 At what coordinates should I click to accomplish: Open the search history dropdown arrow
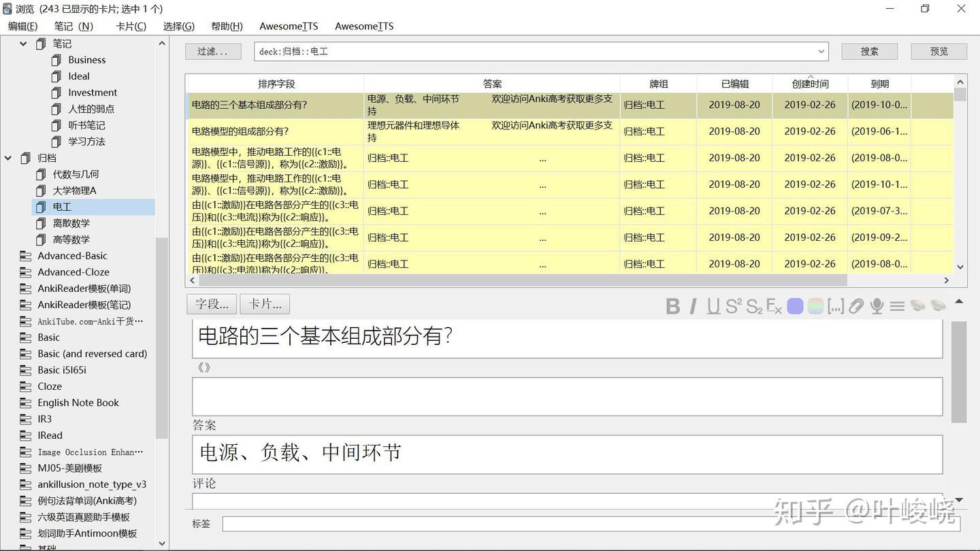click(x=821, y=52)
